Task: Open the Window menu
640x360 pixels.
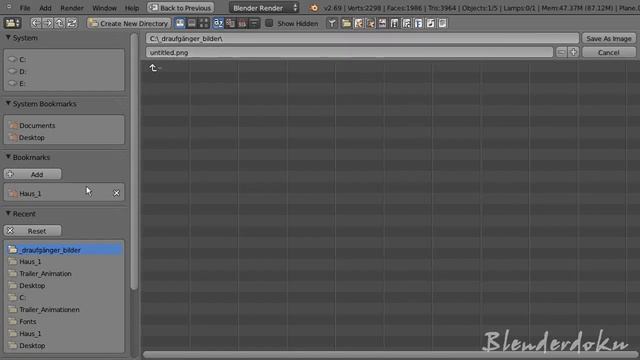Action: pyautogui.click(x=104, y=8)
